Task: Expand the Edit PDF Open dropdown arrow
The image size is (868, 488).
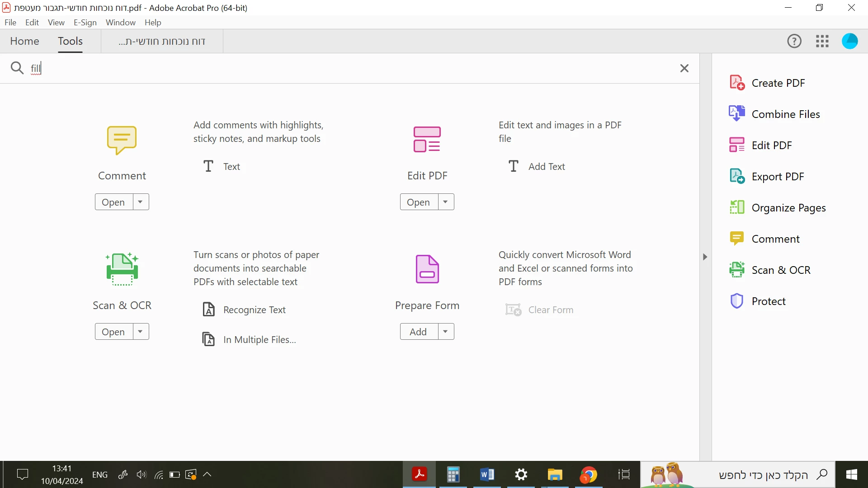Action: click(446, 202)
